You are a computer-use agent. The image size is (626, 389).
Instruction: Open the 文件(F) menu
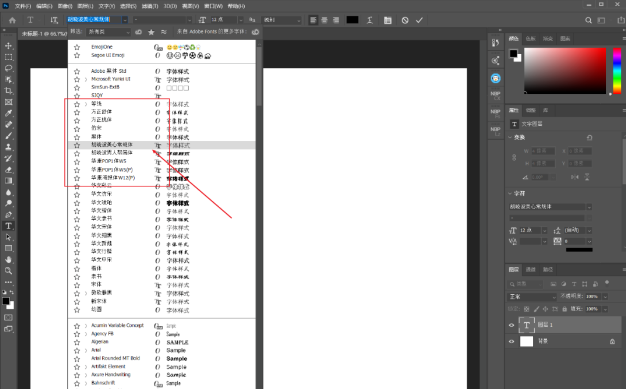[23, 6]
